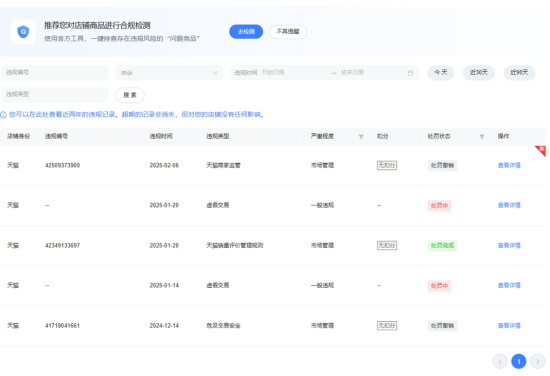Open the 严重程度 column filter icon
Viewport: 550px width, 376px height.
[x=361, y=136]
